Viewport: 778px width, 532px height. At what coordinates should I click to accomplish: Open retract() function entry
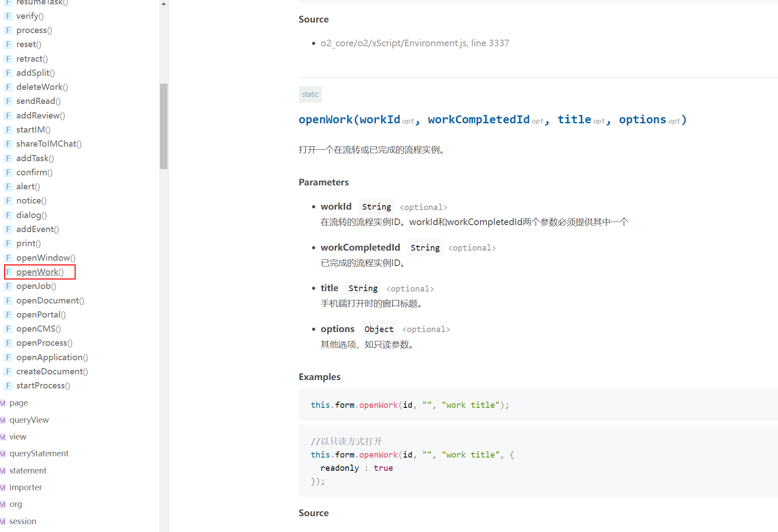[32, 59]
